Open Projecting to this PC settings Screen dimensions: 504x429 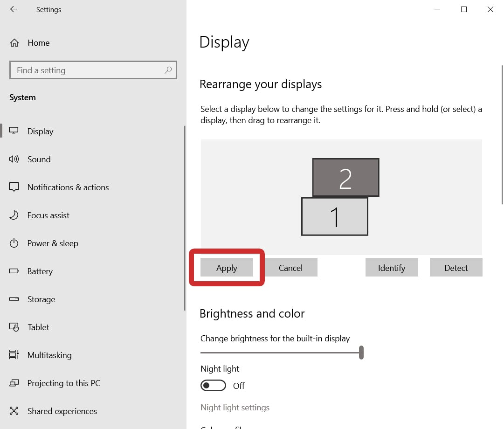pos(14,383)
